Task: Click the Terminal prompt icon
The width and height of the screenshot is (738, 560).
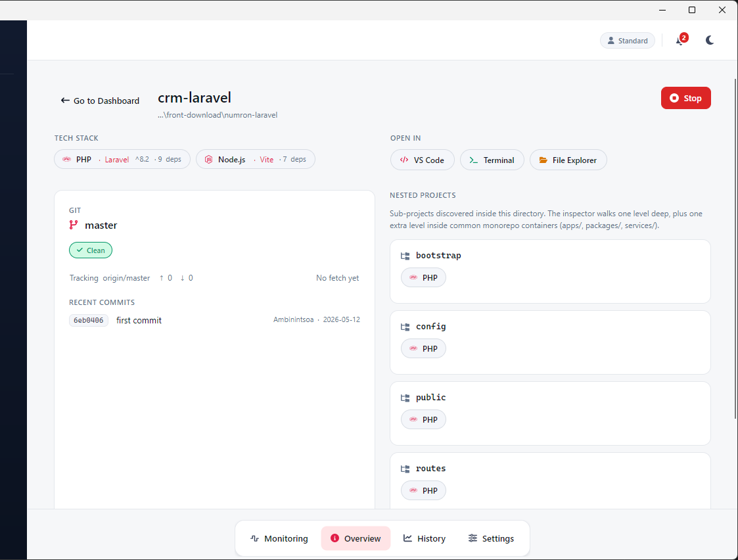Action: (473, 160)
